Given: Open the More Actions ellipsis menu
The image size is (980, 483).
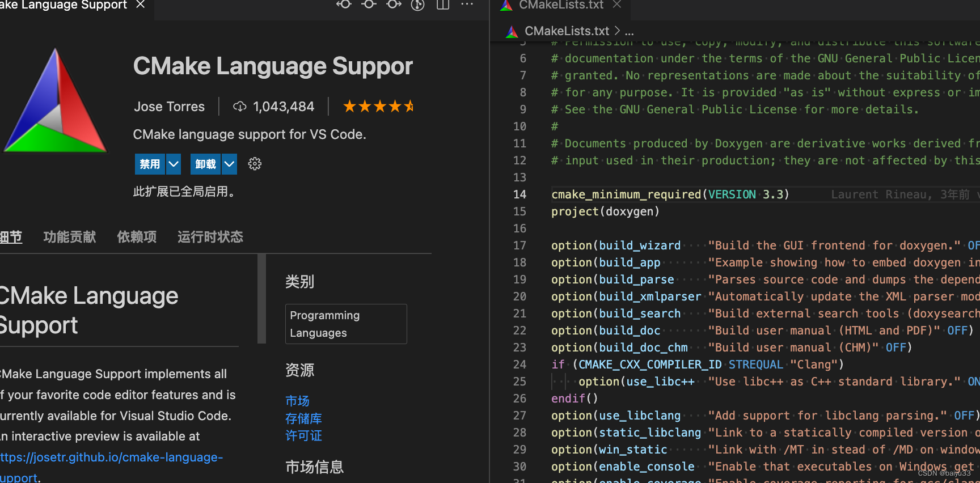Looking at the screenshot, I should [467, 4].
